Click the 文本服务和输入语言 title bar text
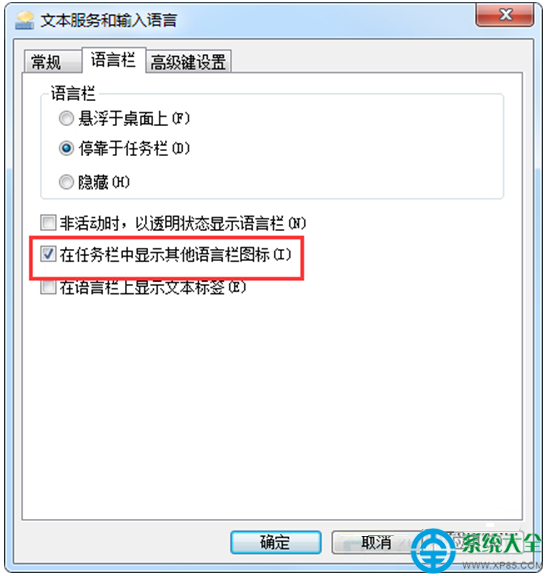The image size is (545, 576). (109, 20)
